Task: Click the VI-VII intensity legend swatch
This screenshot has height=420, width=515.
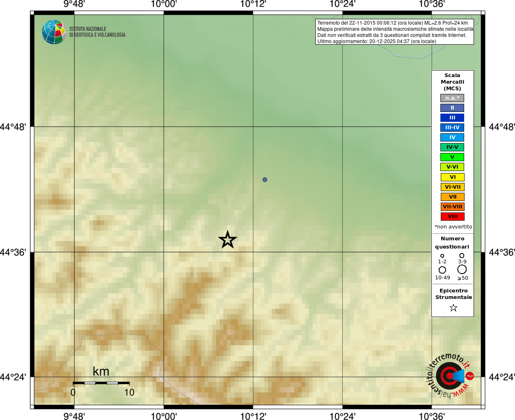Action: [452, 187]
